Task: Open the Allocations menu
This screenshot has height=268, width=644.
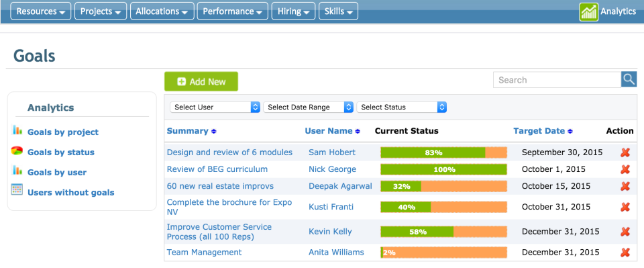Action: (162, 11)
